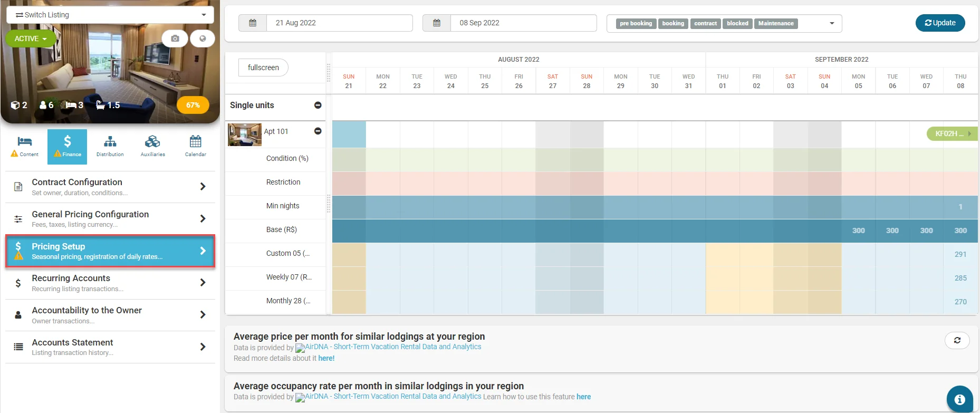Open Accounts Statement section
The image size is (980, 413).
tap(110, 347)
